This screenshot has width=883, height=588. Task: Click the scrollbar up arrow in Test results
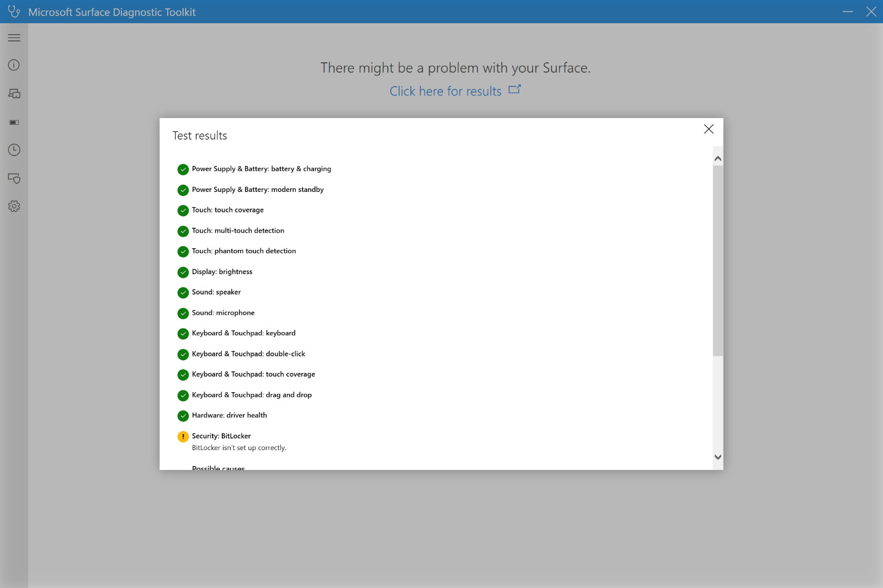pyautogui.click(x=717, y=159)
